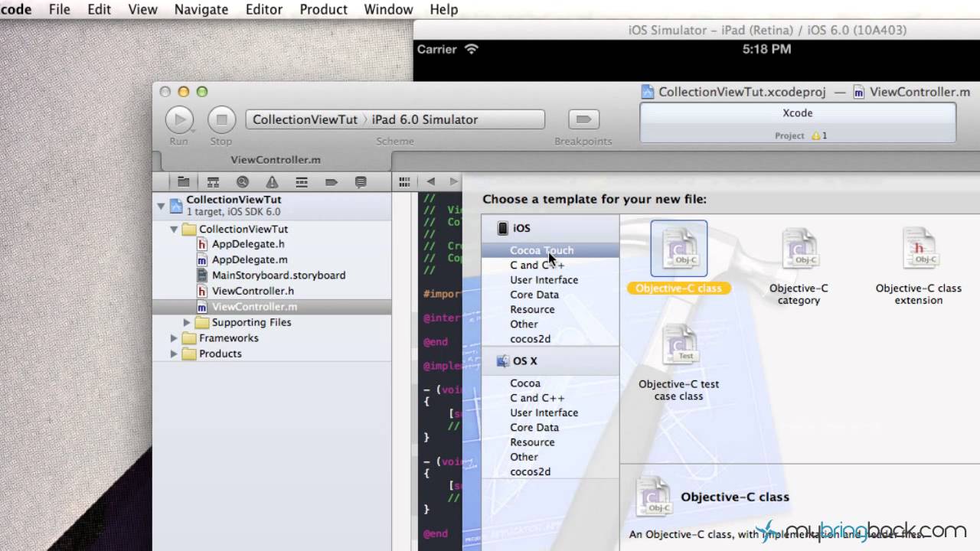Click the CollectionViewTut project root item

272,205
